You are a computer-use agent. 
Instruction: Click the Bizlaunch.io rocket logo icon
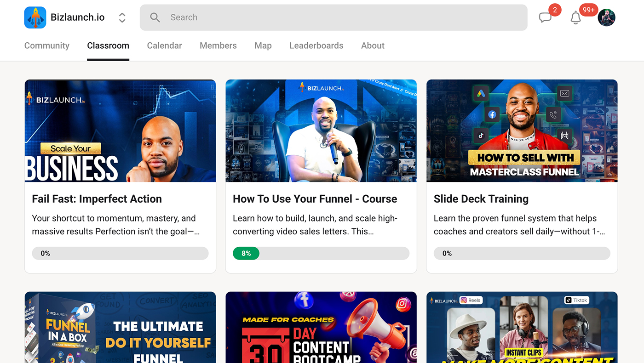35,17
